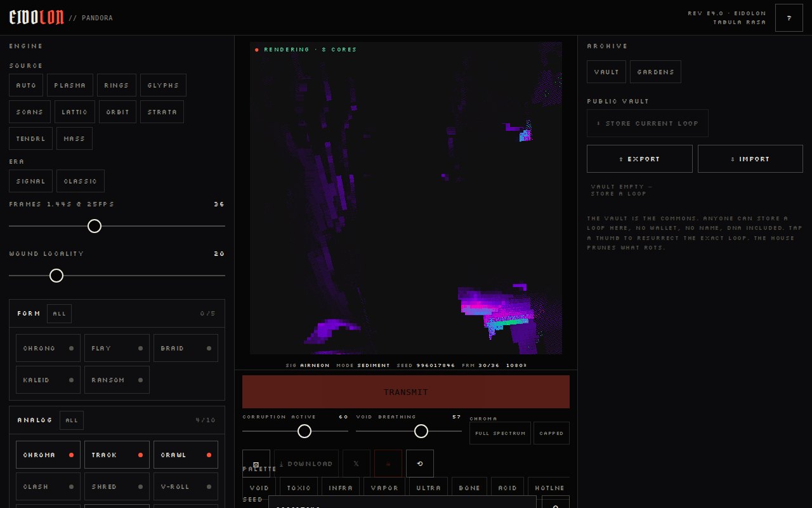
Task: Click the loop reset arrow icon
Action: point(420,464)
